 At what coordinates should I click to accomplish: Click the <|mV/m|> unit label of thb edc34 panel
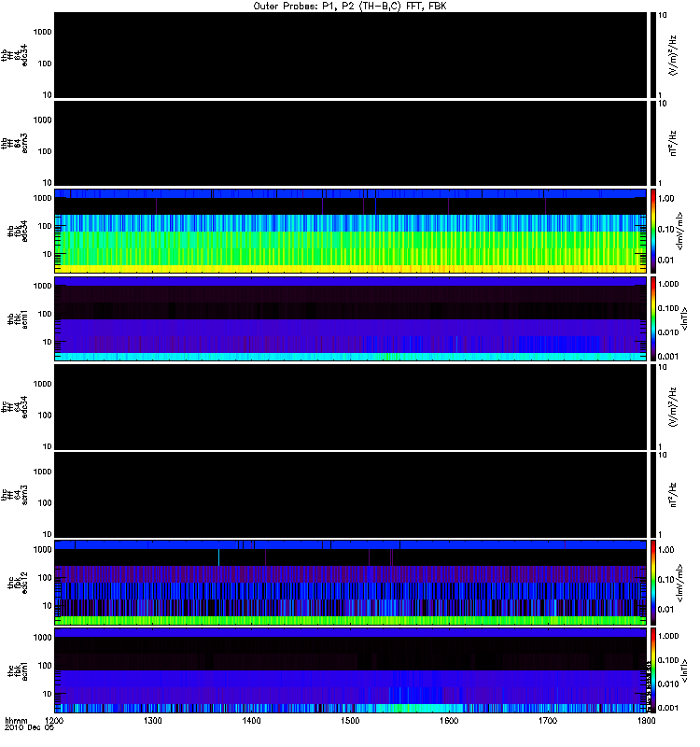pyautogui.click(x=679, y=231)
